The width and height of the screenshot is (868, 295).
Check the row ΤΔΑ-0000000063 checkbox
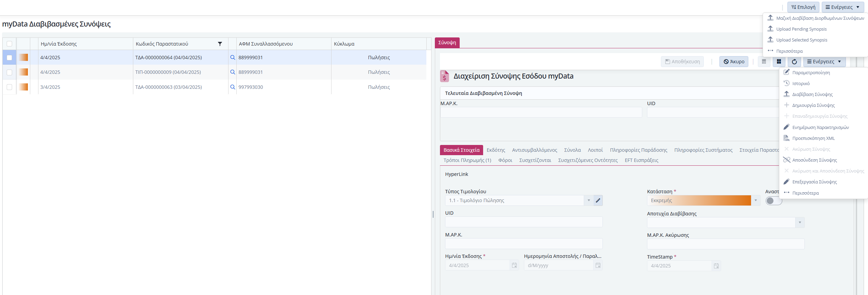click(x=10, y=87)
